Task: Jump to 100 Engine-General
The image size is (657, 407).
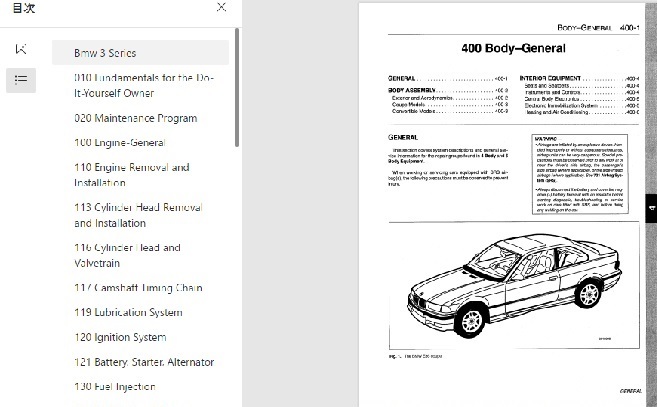Action: pos(119,143)
